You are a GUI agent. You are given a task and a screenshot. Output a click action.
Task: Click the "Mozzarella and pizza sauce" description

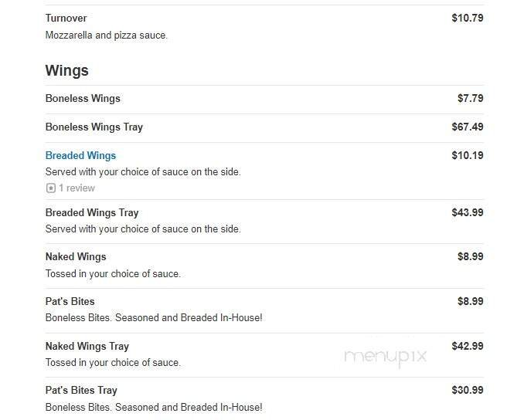(x=106, y=35)
